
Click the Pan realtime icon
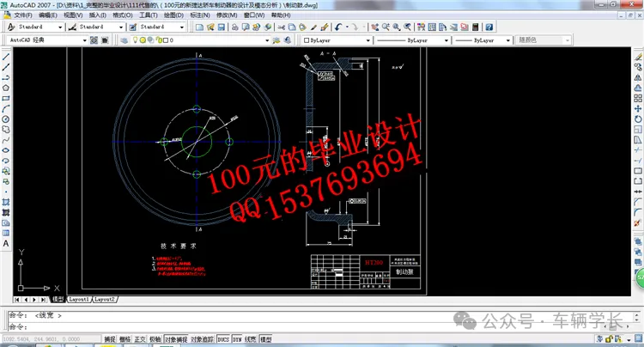coord(374,27)
